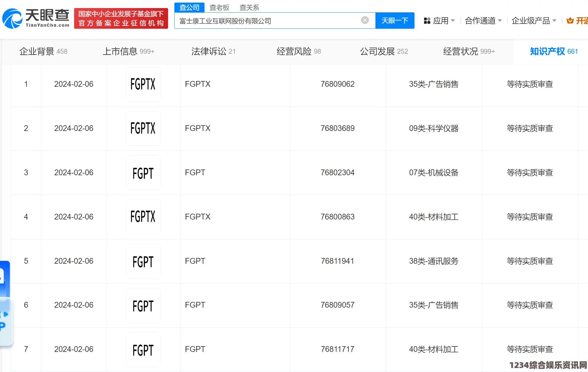Image resolution: width=588 pixels, height=372 pixels.
Task: Switch to 查老板 search tab
Action: 219,7
